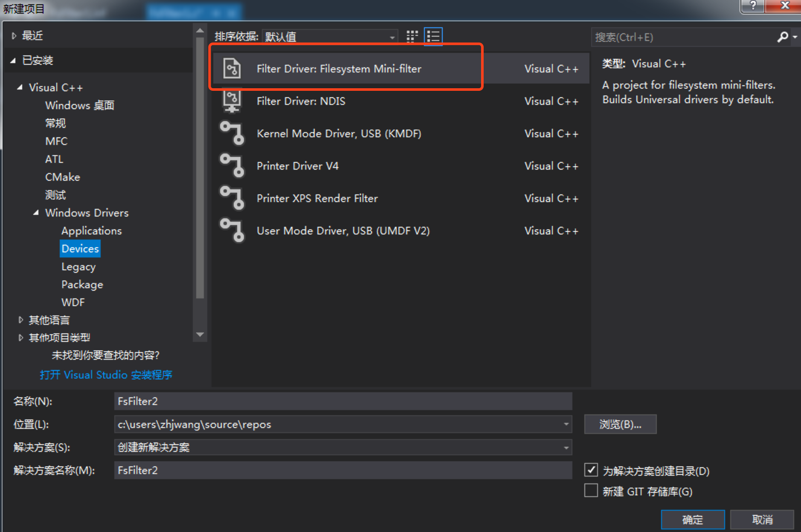Select ATL category
Viewport: 801px width, 532px height.
tap(54, 159)
